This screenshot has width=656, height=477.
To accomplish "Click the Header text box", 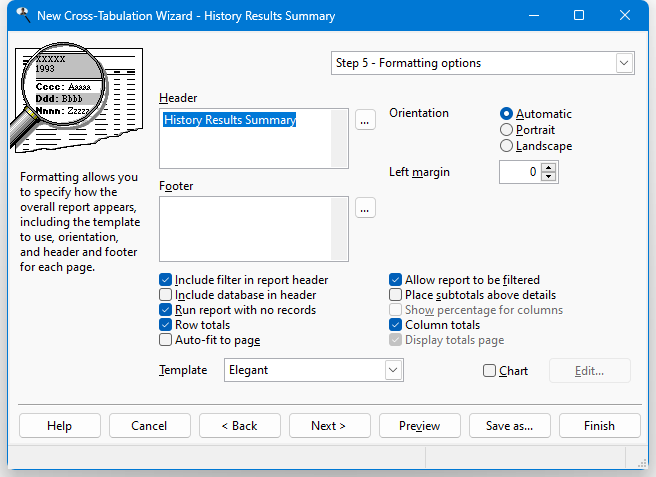I will (x=254, y=138).
